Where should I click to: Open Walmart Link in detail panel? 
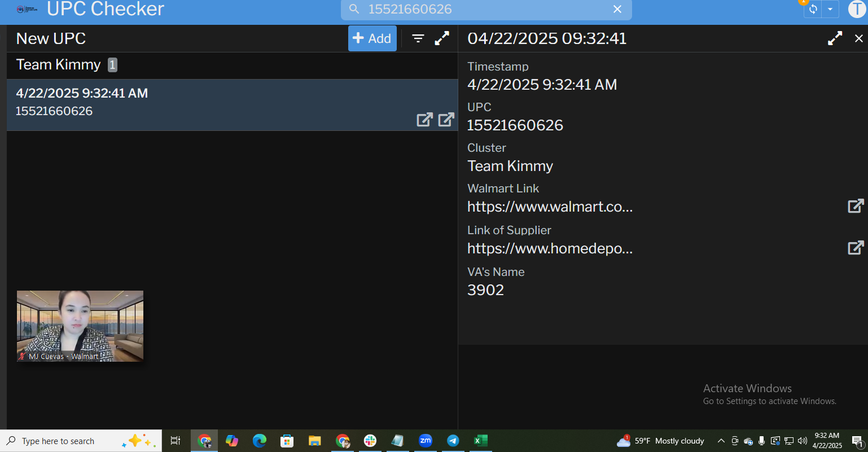point(856,206)
